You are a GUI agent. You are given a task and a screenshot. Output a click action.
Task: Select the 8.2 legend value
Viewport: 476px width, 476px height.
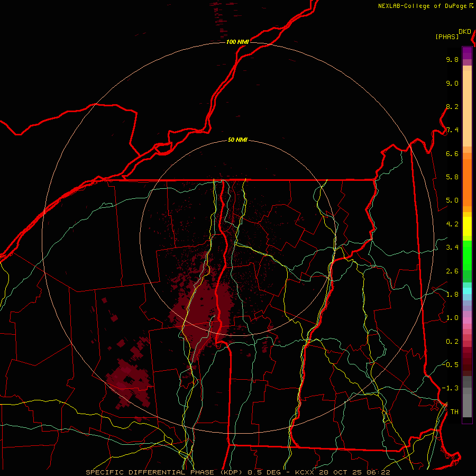(452, 106)
